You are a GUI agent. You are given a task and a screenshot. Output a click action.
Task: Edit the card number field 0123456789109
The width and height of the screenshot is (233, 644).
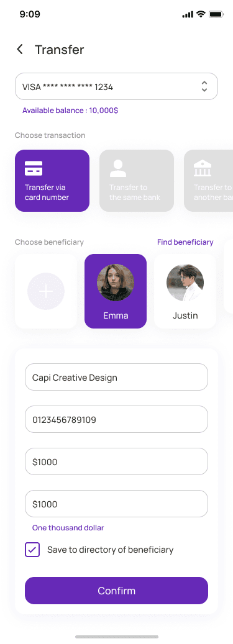tap(116, 419)
